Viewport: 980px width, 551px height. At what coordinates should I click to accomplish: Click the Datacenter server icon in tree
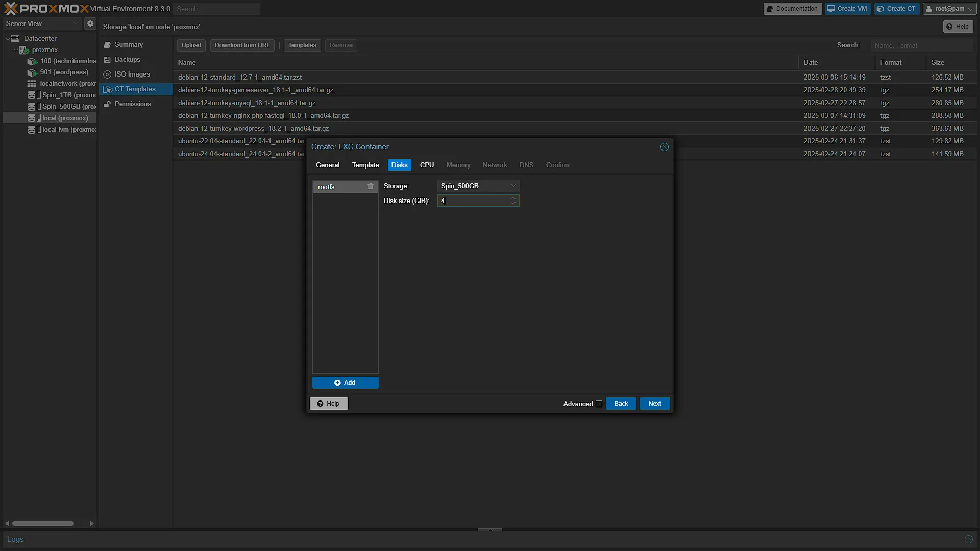(x=15, y=38)
